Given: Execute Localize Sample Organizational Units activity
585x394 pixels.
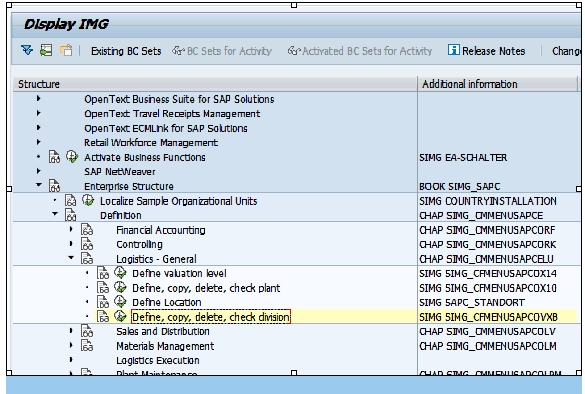Looking at the screenshot, I should (88, 200).
